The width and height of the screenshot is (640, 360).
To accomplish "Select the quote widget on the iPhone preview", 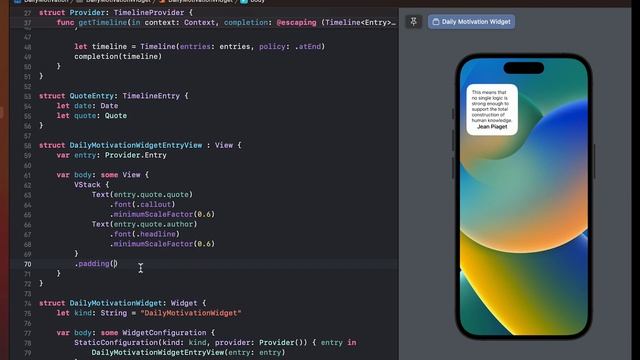I will tap(492, 109).
